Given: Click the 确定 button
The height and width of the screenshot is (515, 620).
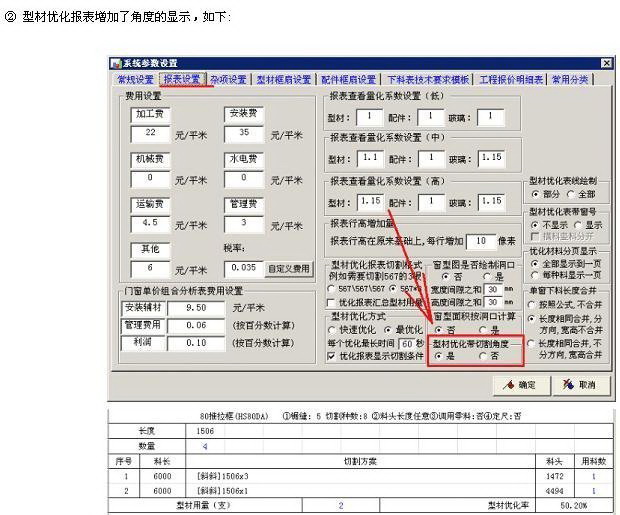Looking at the screenshot, I should (521, 385).
